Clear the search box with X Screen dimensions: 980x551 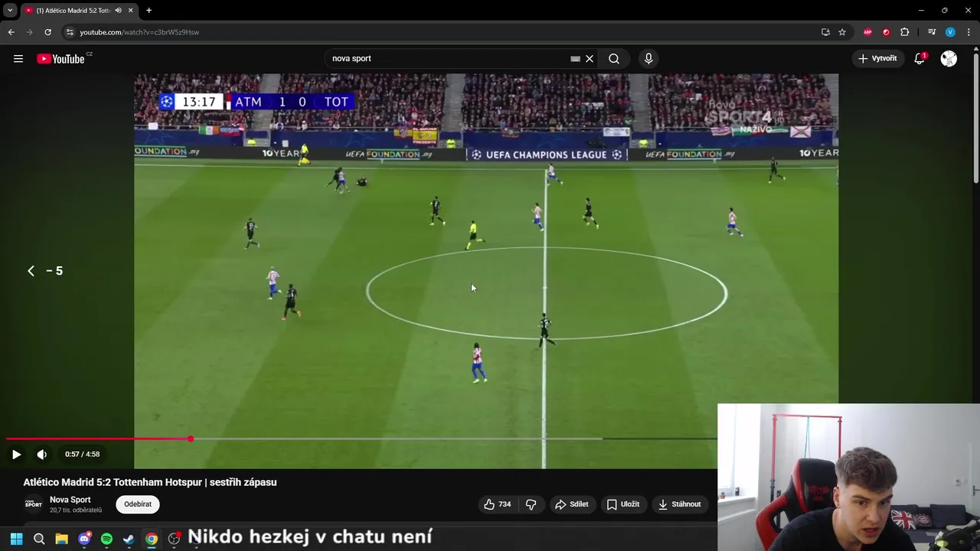tap(590, 59)
